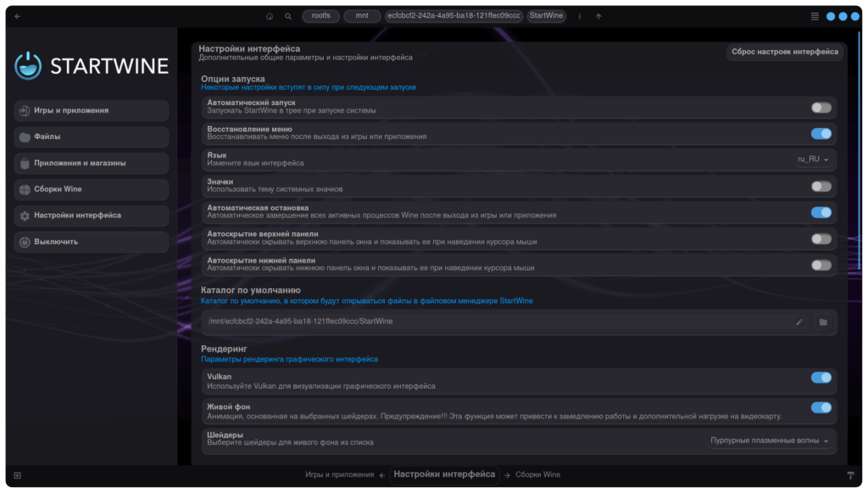Screen dimensions: 868x493
Task: Click the Параметры рендеринга графического интерфейса subtitle
Action: click(x=290, y=360)
